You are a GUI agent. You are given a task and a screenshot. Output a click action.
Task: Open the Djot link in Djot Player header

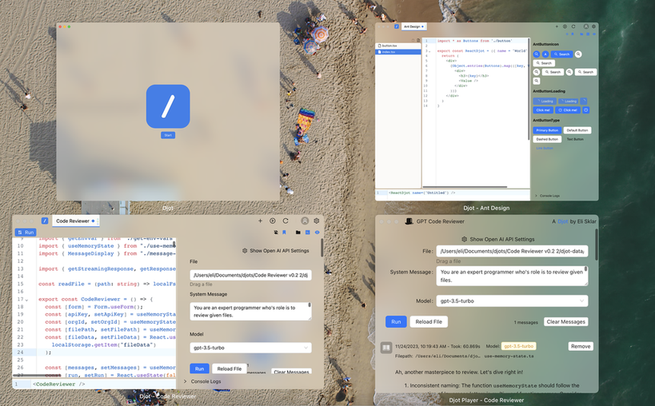point(563,221)
